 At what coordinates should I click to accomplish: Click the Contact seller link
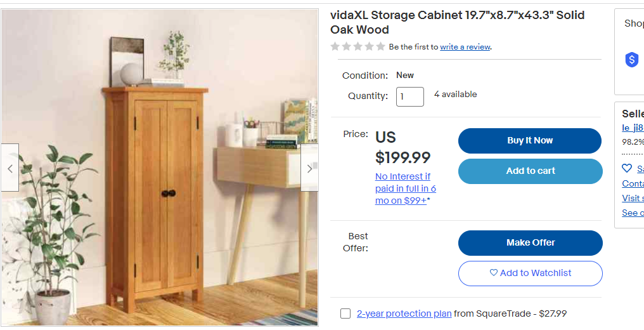coord(633,183)
